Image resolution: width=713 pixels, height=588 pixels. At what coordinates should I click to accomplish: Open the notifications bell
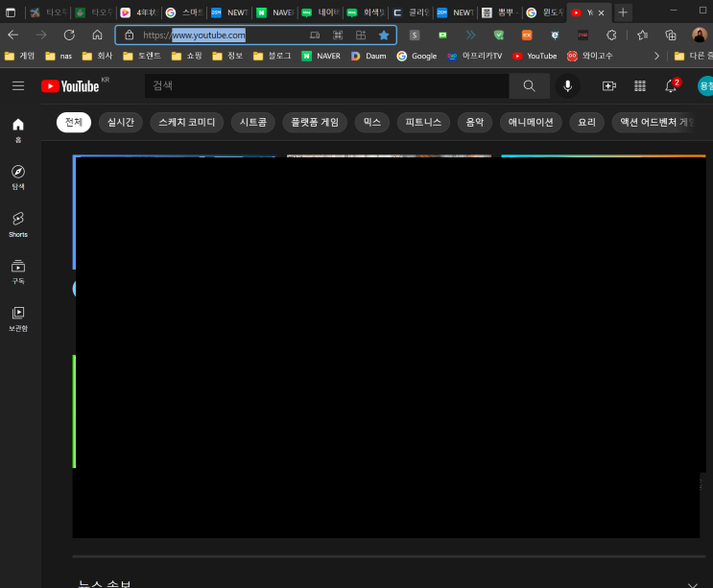(671, 85)
